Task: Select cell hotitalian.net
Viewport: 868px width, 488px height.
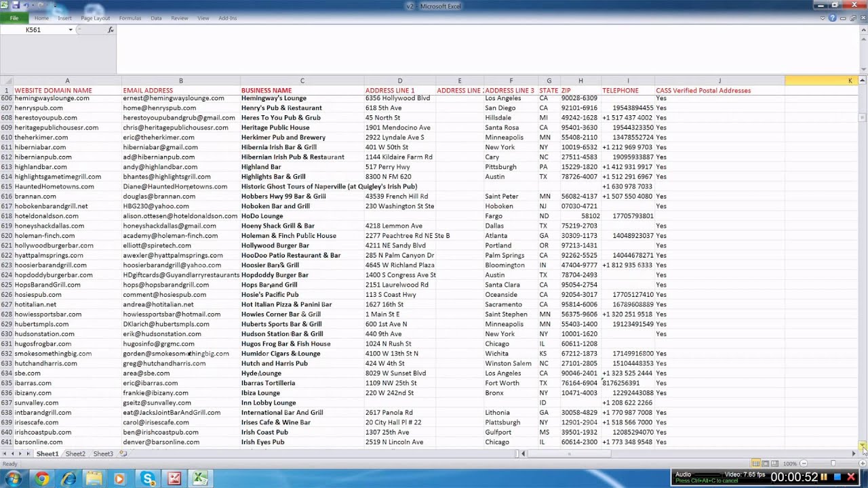Action: point(67,304)
